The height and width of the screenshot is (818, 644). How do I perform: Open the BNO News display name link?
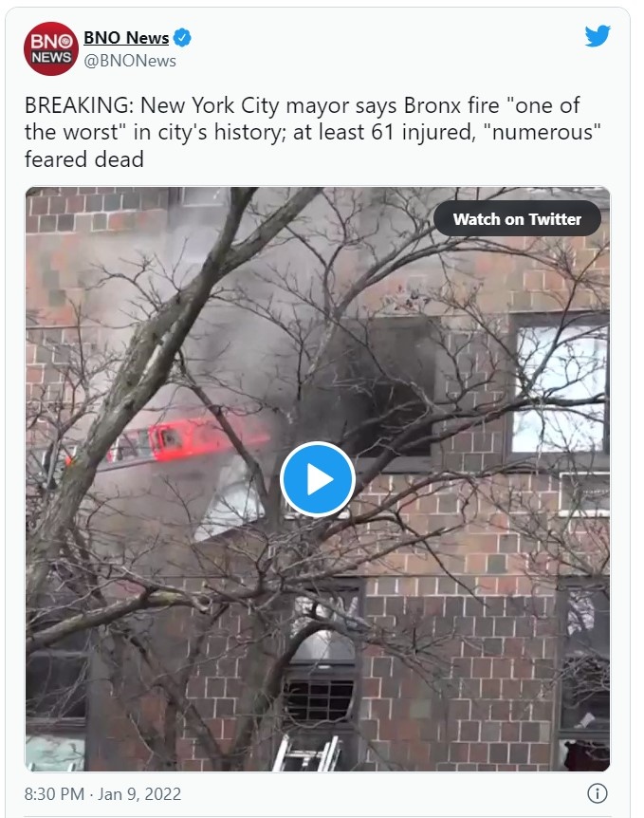point(126,38)
